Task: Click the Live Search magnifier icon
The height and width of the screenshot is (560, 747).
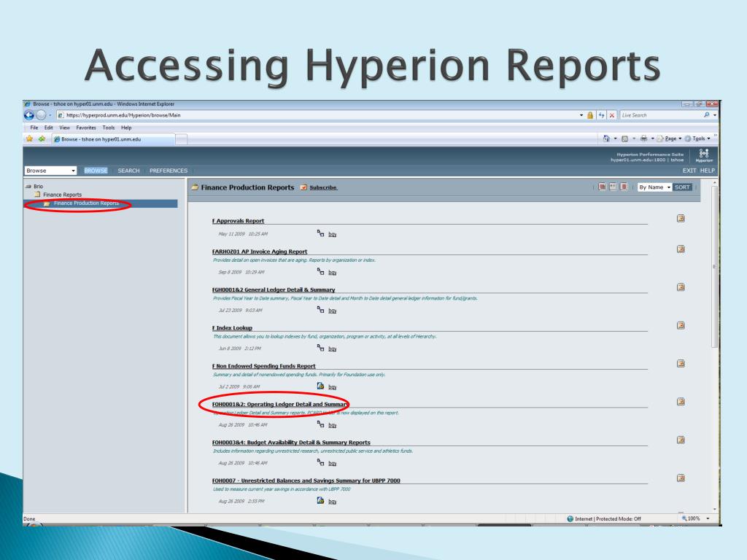Action: pos(706,114)
